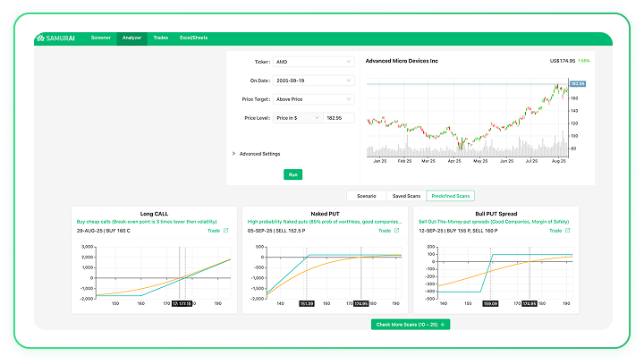Click Check More Scans (10 – 20) button

point(411,324)
